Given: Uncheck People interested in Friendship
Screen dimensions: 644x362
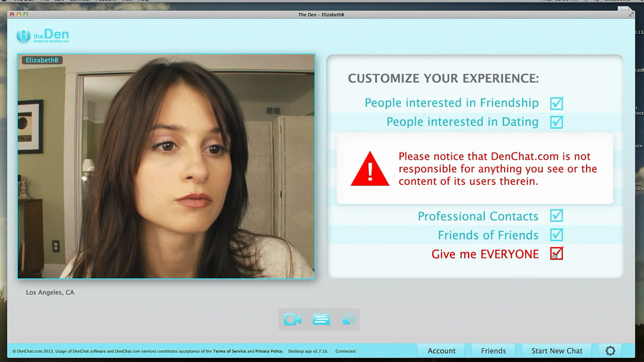Looking at the screenshot, I should click(556, 103).
